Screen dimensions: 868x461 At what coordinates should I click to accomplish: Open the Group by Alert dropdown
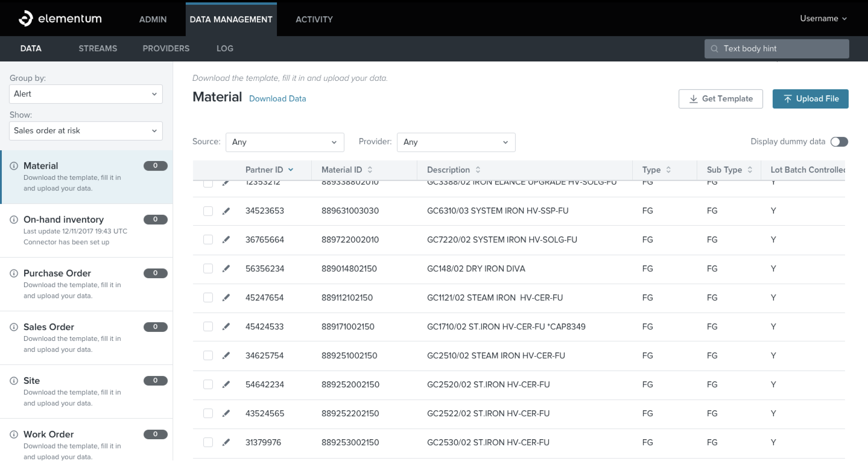click(x=86, y=94)
